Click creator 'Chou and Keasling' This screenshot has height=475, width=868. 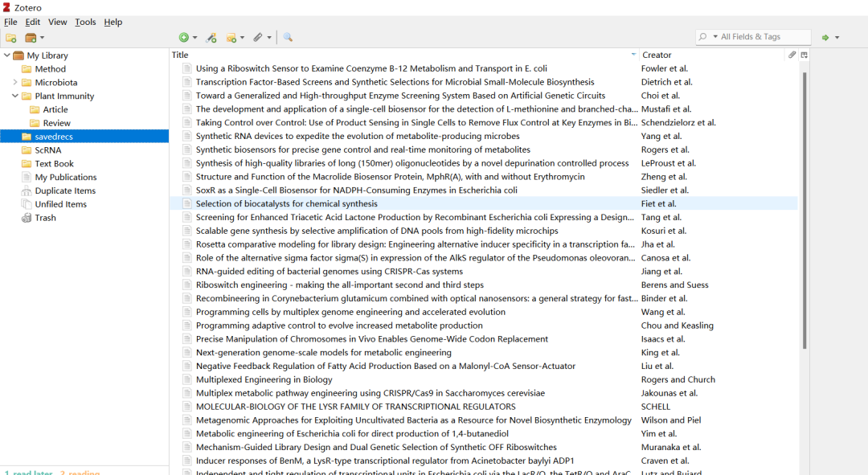(x=677, y=326)
